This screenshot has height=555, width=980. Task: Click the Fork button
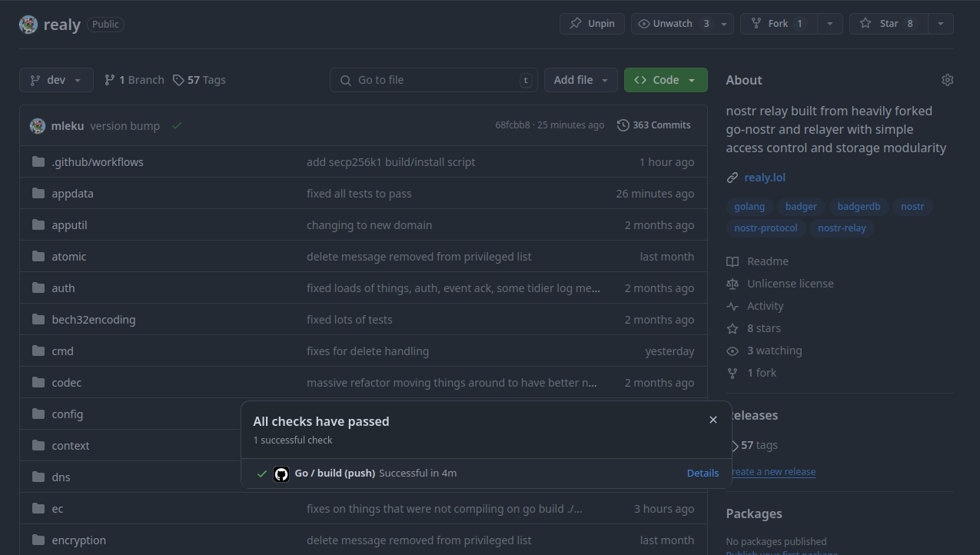click(x=779, y=24)
